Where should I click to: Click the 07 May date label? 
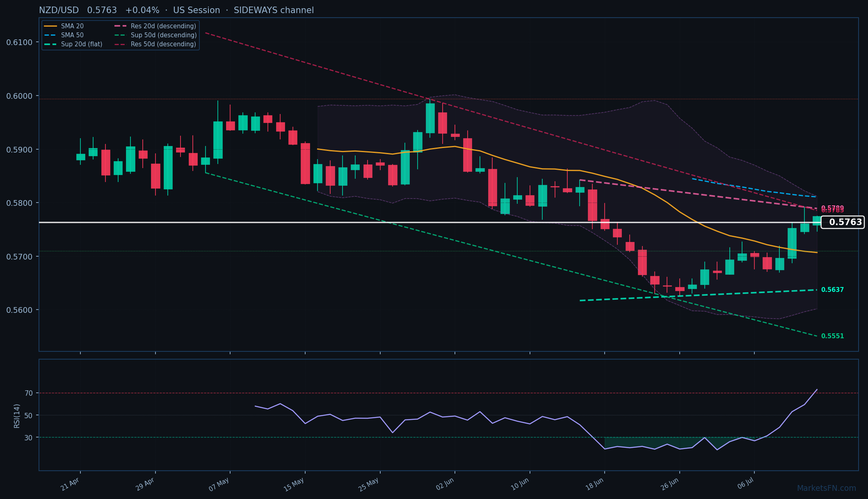click(x=219, y=484)
